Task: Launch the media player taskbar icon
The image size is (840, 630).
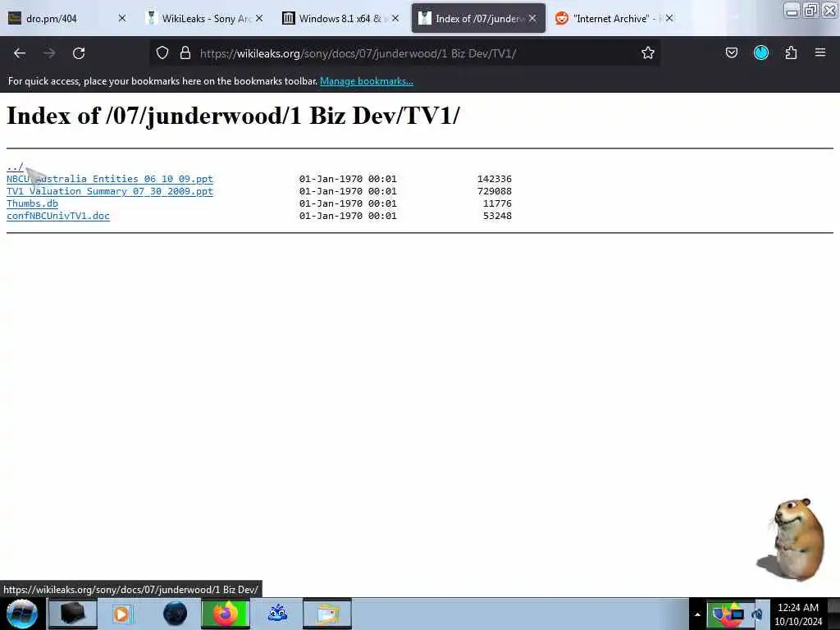Action: 122,614
